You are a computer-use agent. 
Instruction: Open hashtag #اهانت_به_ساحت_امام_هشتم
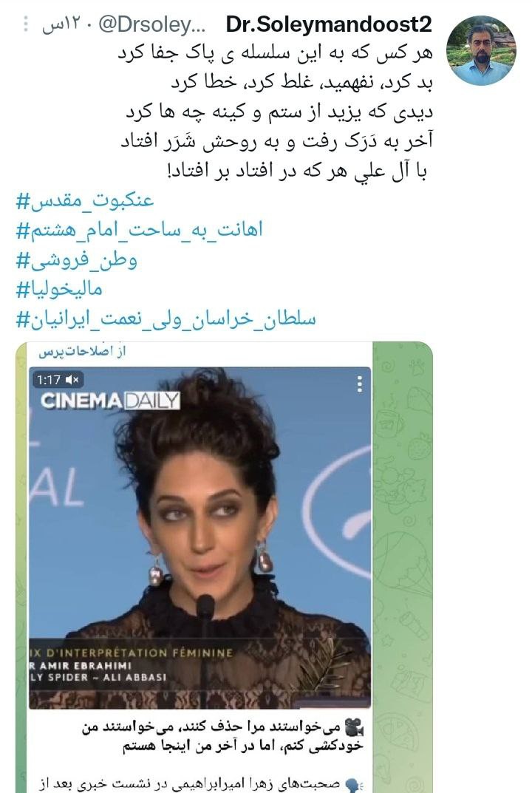click(x=140, y=230)
